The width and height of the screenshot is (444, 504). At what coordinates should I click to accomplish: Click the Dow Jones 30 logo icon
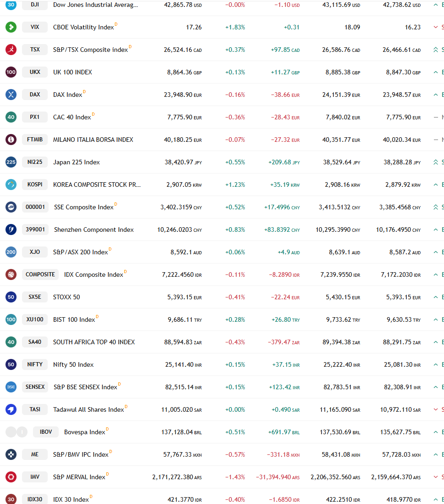11,5
